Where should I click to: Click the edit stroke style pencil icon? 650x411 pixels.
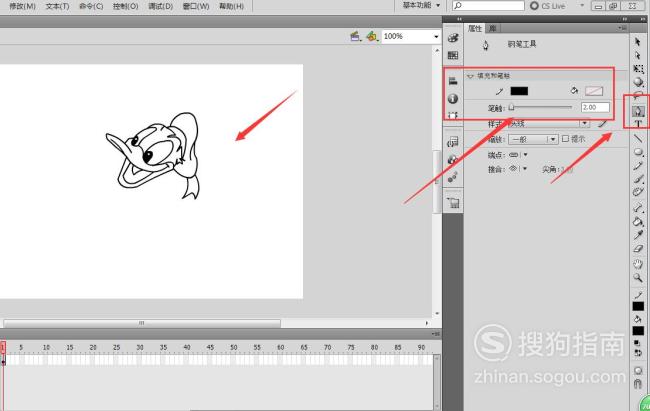[x=602, y=123]
